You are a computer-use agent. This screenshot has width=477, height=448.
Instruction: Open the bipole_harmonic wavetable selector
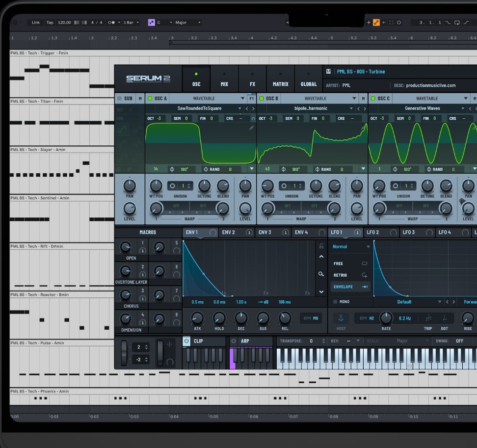313,108
